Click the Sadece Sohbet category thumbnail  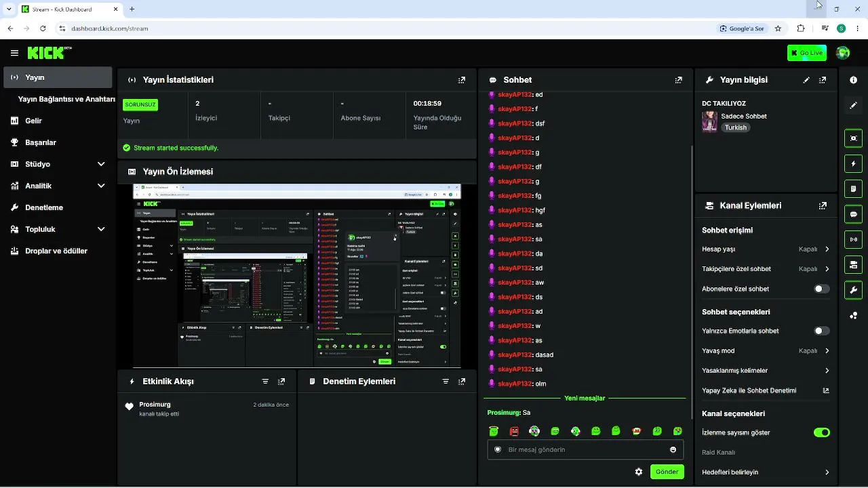[709, 121]
